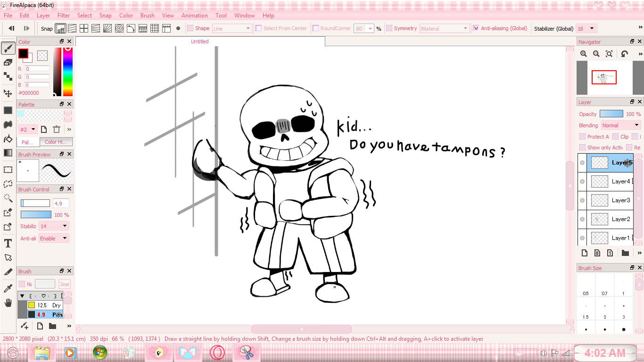The width and height of the screenshot is (644, 362).
Task: Open the Anti-aliasing Enable dropdown
Action: pos(54,239)
